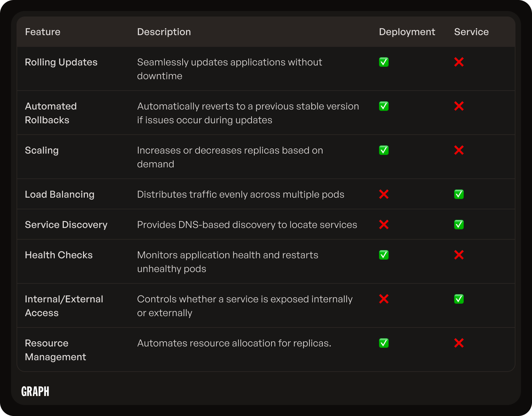This screenshot has width=532, height=416.
Task: Select "Provides DNS-based discovery to locate services"
Action: [247, 225]
